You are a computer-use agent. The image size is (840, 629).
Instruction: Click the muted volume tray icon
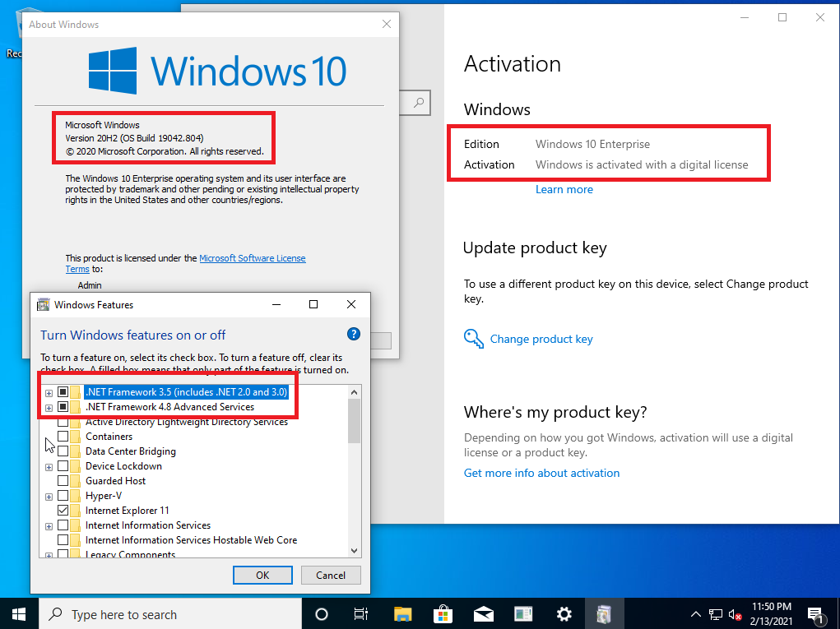coord(735,614)
